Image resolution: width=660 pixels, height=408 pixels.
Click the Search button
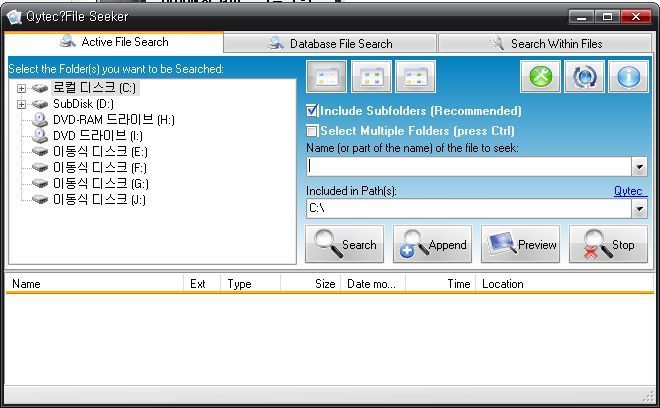pyautogui.click(x=344, y=244)
